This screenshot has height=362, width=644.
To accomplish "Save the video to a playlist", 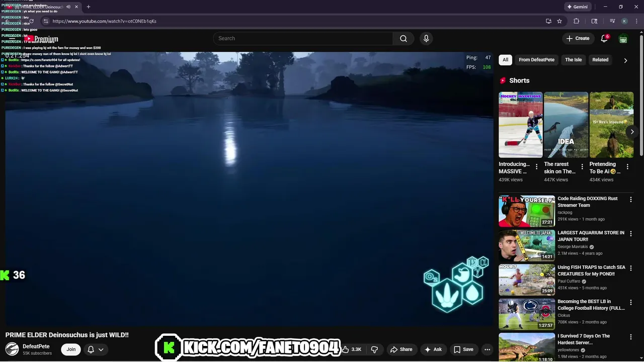I will click(x=463, y=349).
